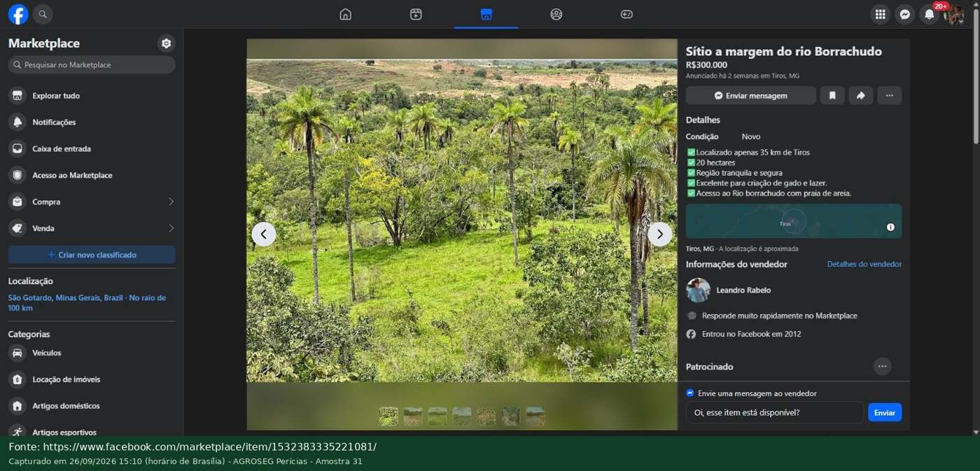Select the first photo thumbnail
The width and height of the screenshot is (980, 471).
coord(388,416)
